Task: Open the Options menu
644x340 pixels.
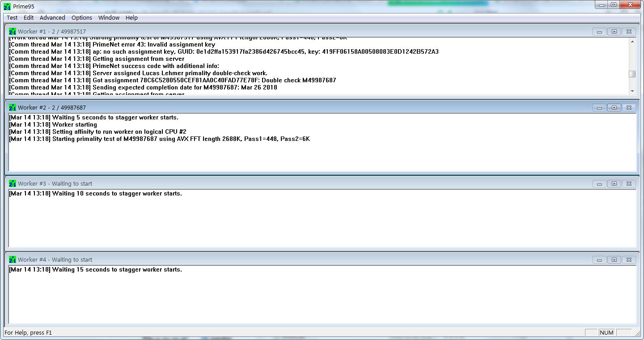Action: pos(82,17)
